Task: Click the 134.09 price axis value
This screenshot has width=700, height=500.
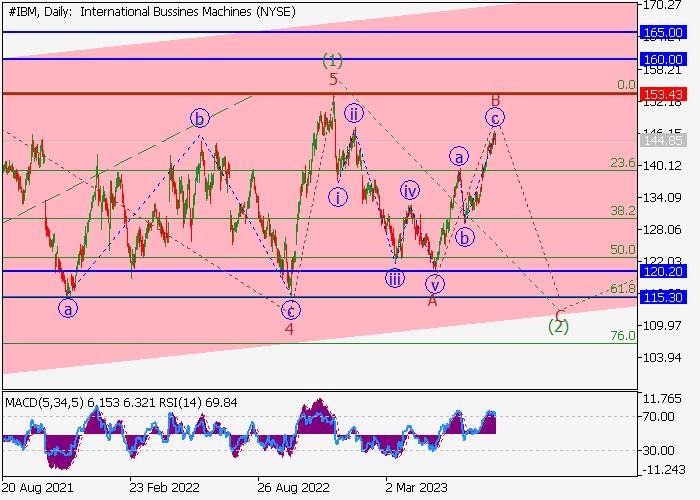Action: pyautogui.click(x=662, y=197)
